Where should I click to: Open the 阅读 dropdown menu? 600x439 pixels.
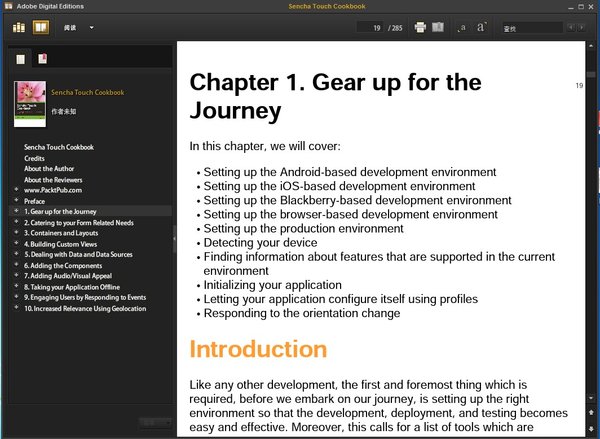click(x=79, y=27)
